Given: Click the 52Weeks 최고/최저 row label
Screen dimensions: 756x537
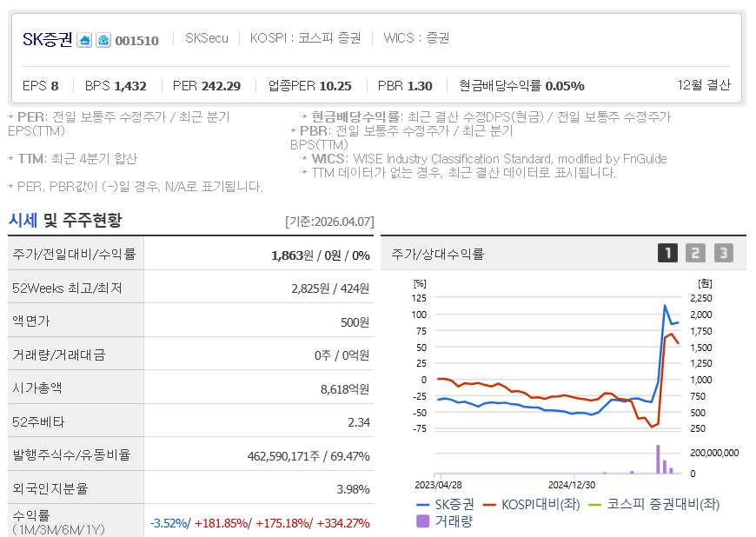Looking at the screenshot, I should [x=67, y=288].
